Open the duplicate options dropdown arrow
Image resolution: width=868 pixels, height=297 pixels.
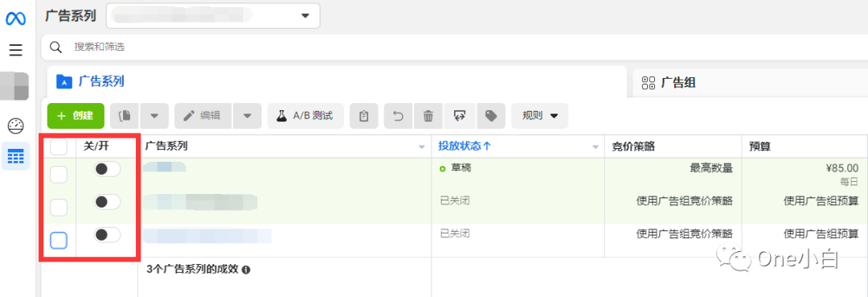point(154,116)
